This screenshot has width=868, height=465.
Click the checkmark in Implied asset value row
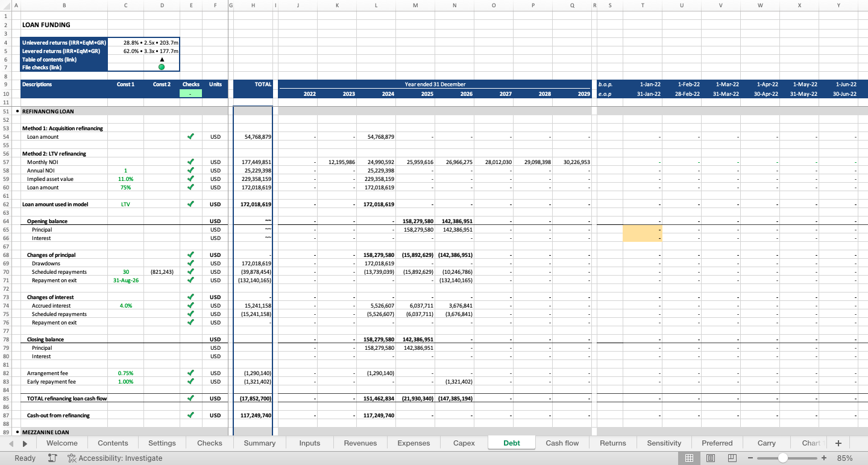click(x=190, y=179)
